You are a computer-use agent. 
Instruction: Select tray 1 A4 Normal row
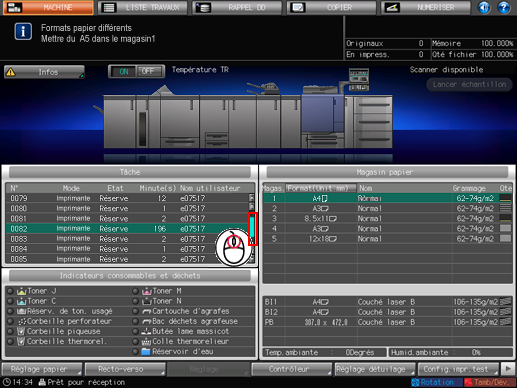(387, 198)
